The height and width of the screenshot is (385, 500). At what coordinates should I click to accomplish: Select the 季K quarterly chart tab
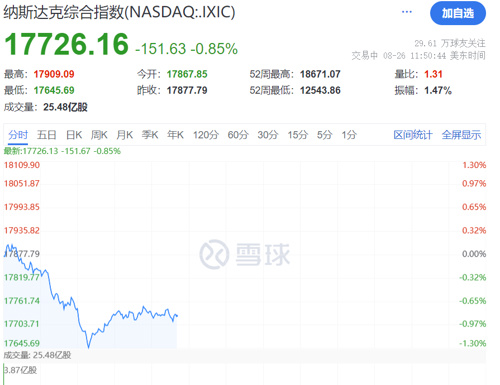(150, 135)
